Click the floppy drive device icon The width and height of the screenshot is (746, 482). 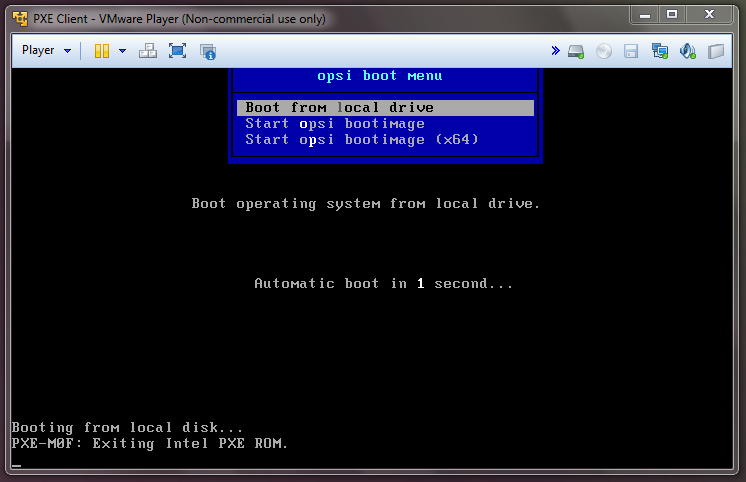coord(631,51)
